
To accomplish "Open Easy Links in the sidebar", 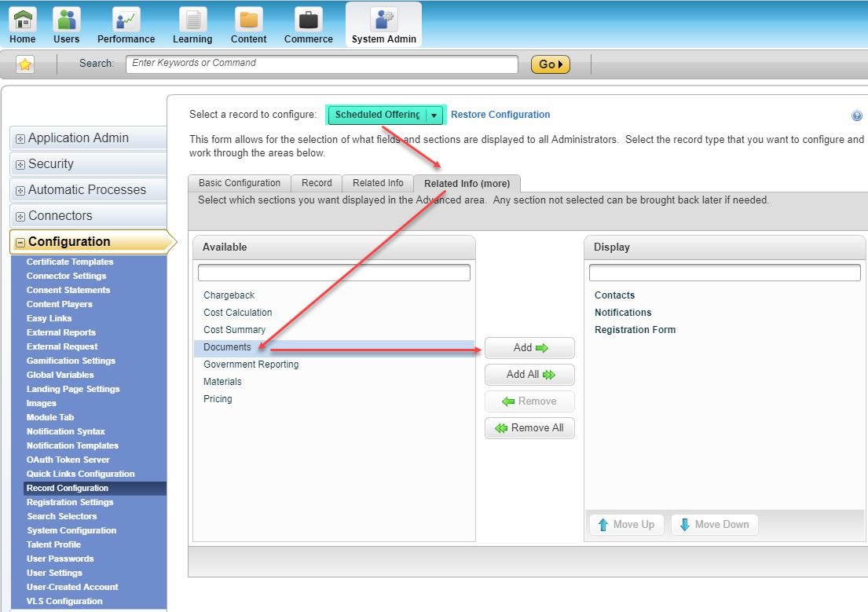I will (x=49, y=318).
